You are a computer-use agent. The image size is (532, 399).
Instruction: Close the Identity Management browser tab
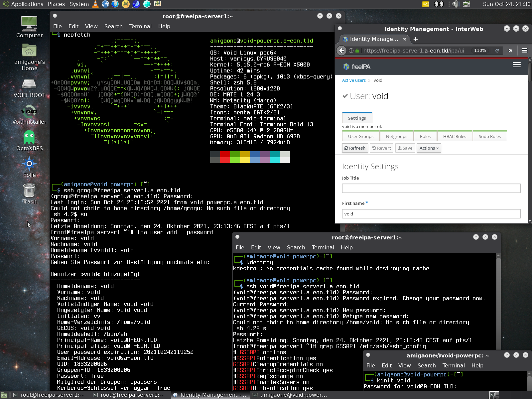(x=405, y=39)
